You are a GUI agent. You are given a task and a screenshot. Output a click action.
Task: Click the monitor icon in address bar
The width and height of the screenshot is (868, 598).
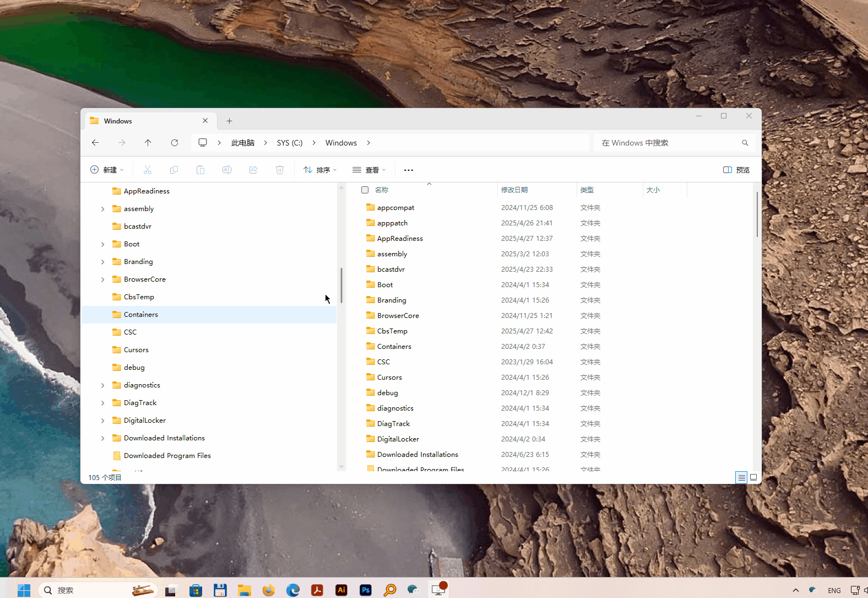pos(203,143)
